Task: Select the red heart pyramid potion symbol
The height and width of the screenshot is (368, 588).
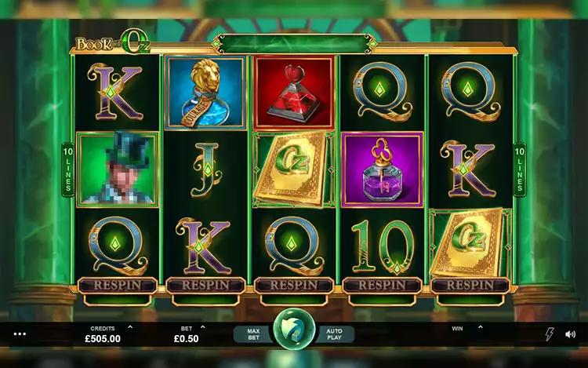Action: [x=294, y=93]
